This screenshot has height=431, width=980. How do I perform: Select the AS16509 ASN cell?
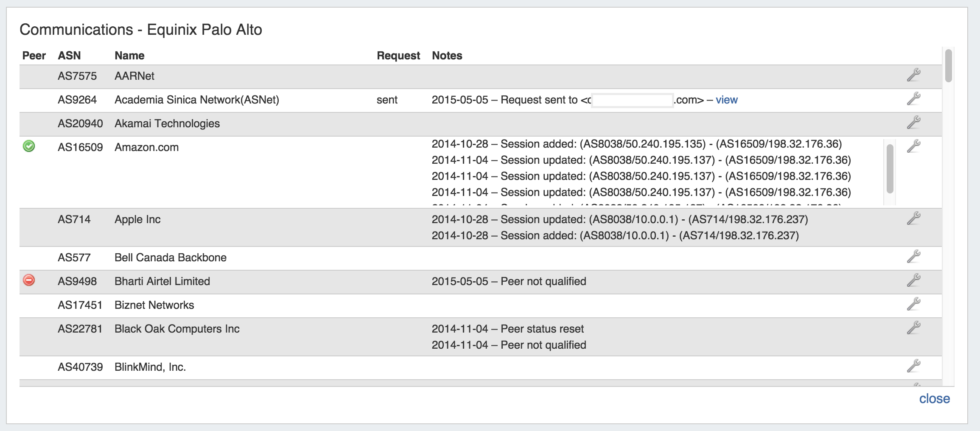[x=80, y=147]
